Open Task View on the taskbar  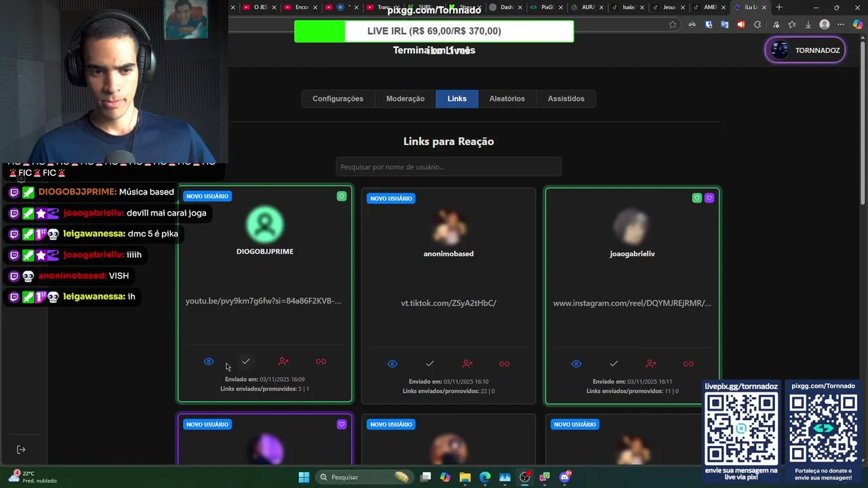point(426,477)
